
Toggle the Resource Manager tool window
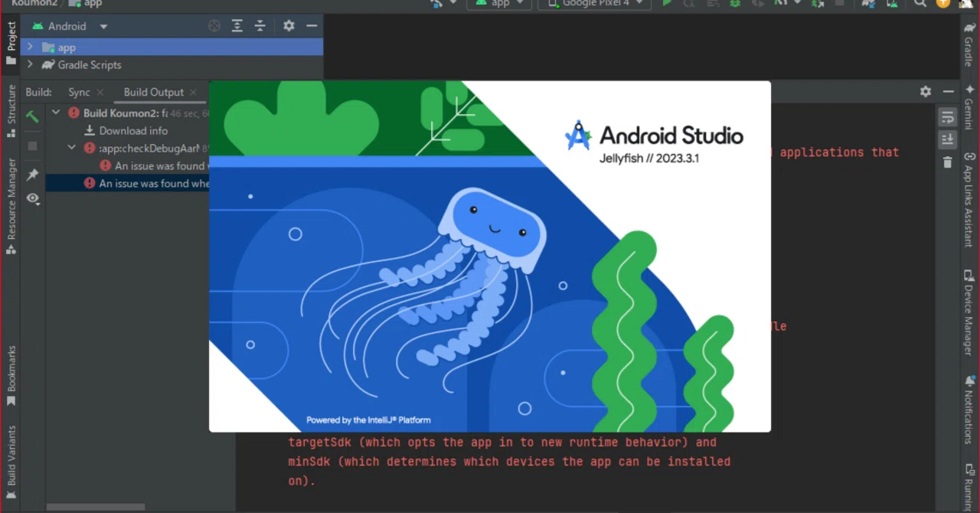[x=11, y=205]
